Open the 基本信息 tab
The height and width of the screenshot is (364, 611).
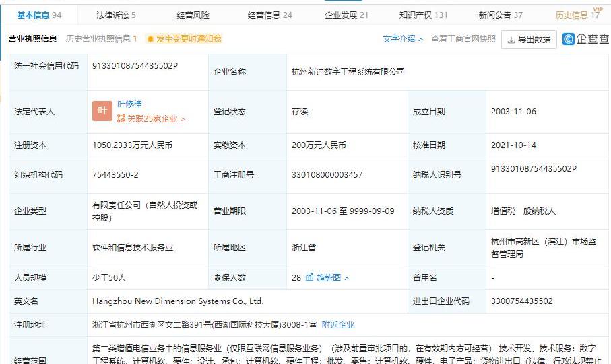pyautogui.click(x=39, y=15)
